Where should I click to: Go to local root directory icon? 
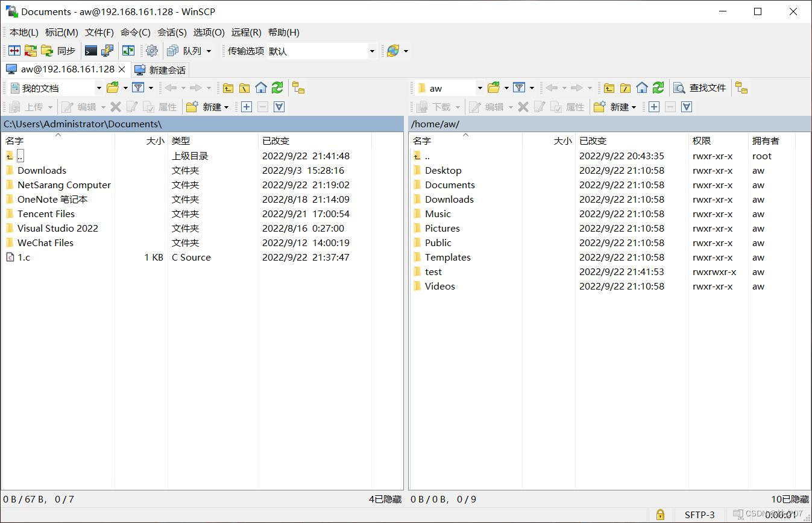click(244, 88)
